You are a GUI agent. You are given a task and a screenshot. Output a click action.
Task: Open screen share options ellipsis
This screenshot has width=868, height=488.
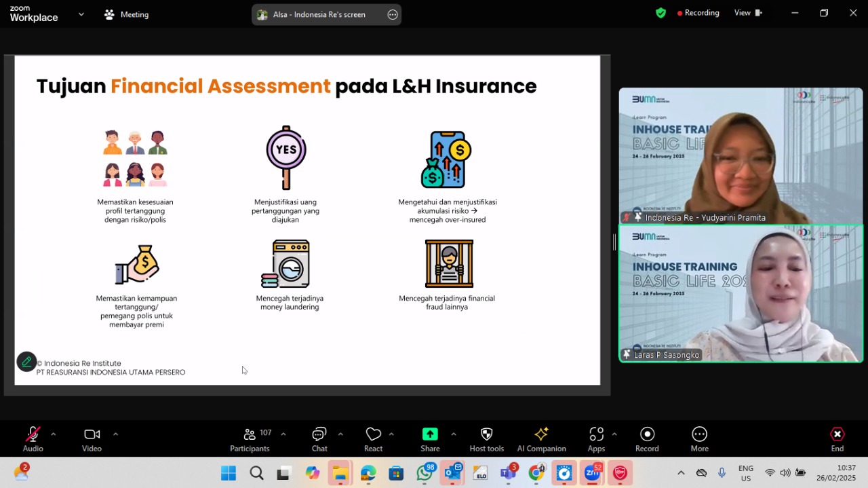(x=393, y=14)
